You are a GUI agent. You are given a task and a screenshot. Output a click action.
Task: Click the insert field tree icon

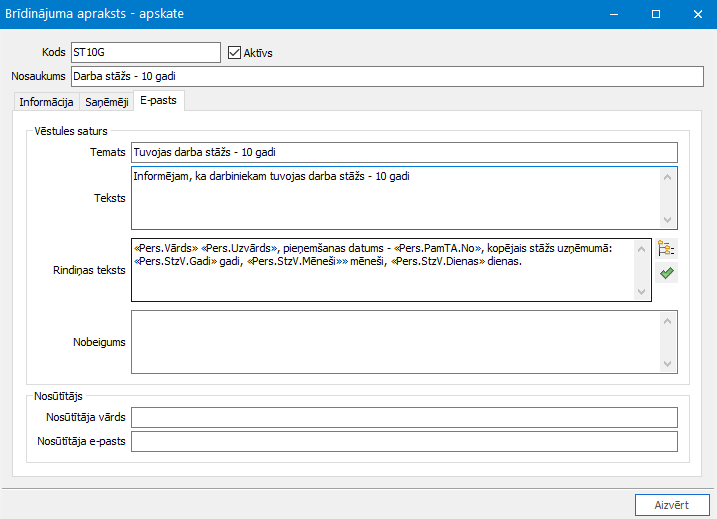(x=667, y=250)
